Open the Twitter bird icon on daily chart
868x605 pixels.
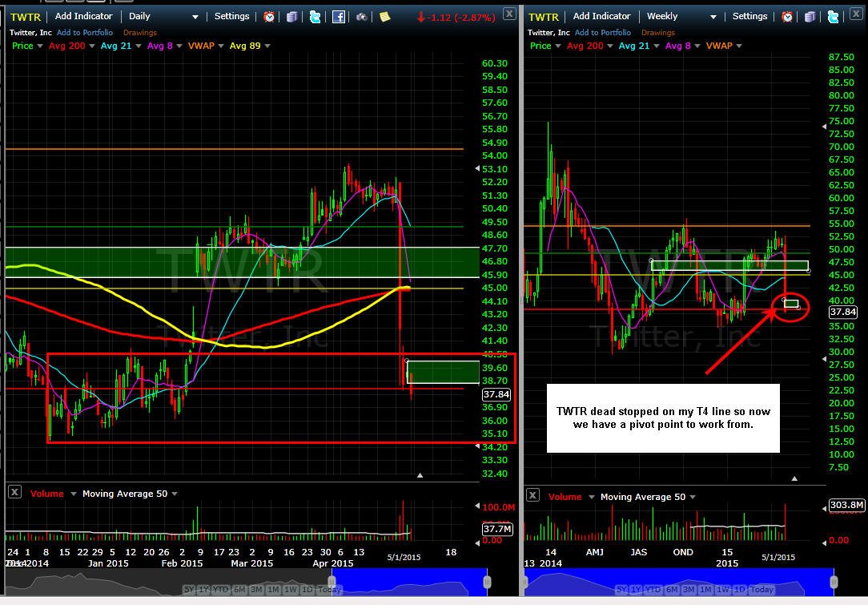pos(315,17)
